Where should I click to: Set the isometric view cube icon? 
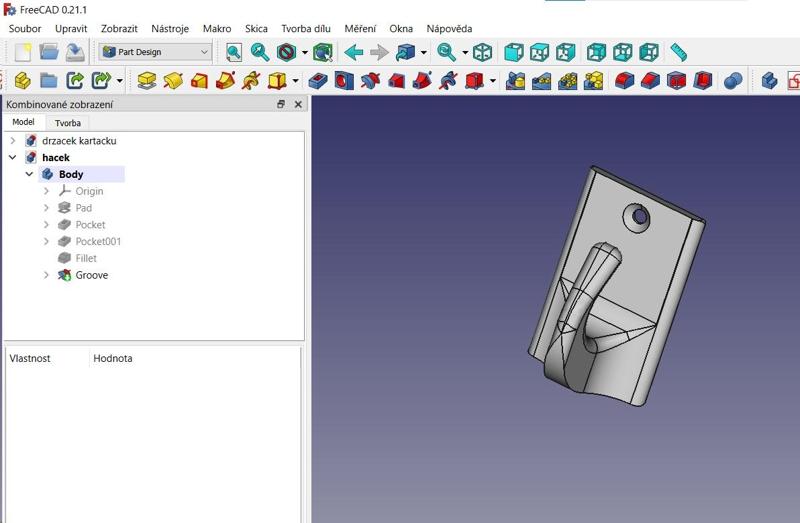point(482,52)
